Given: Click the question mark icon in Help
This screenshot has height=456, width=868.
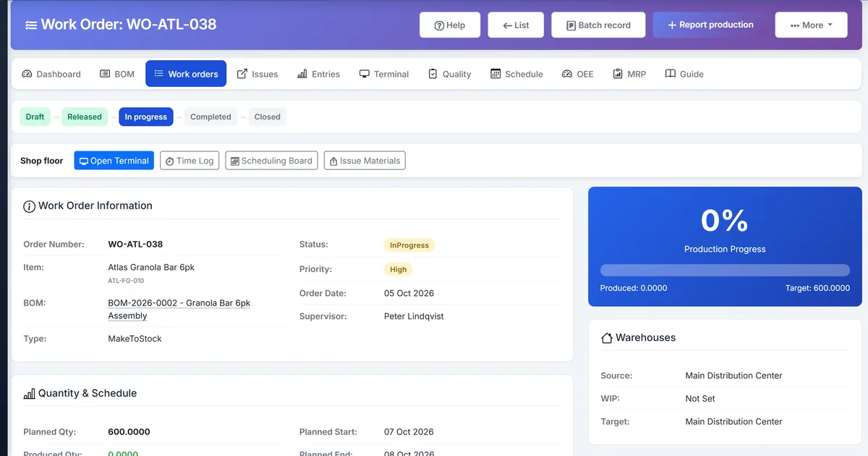Looking at the screenshot, I should [x=439, y=25].
